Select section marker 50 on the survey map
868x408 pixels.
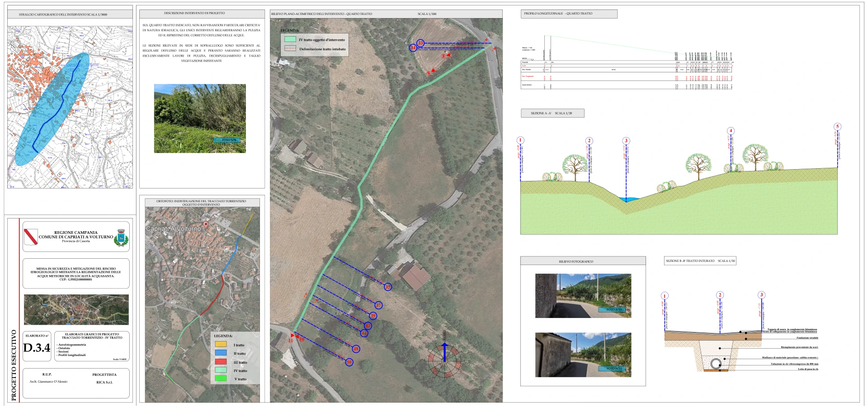pyautogui.click(x=349, y=362)
